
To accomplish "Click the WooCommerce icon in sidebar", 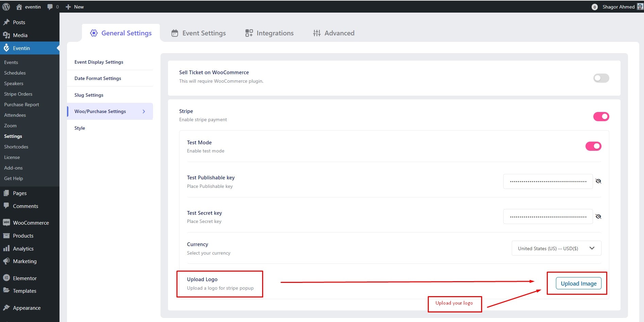I will point(6,223).
